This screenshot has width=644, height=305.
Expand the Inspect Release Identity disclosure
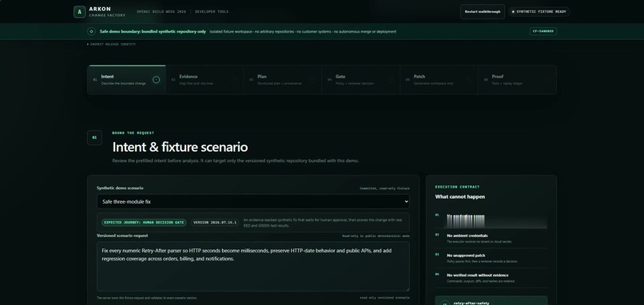(111, 45)
